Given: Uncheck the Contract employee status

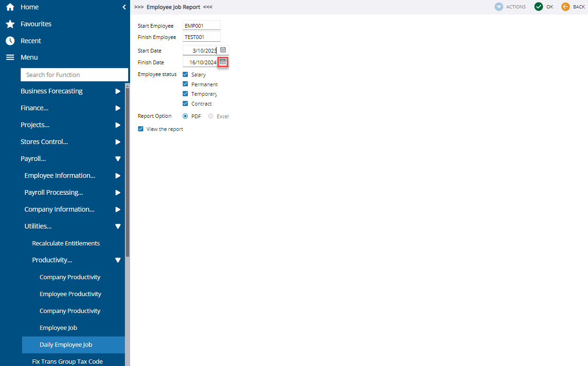Looking at the screenshot, I should 185,103.
